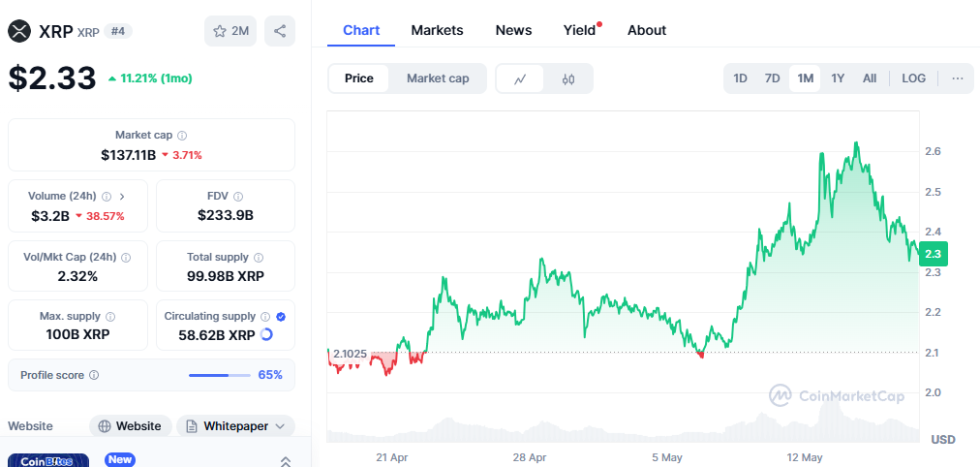Click Profile score info icon
The height and width of the screenshot is (467, 980).
[94, 375]
